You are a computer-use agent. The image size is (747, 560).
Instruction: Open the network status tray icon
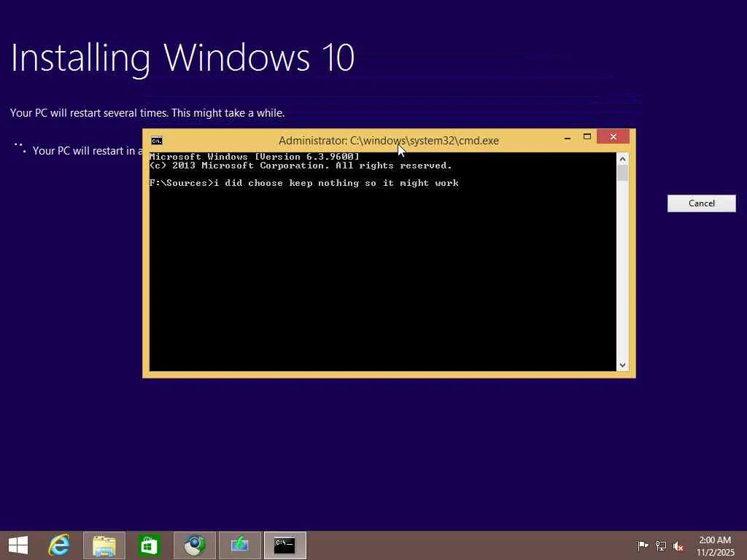click(x=661, y=545)
